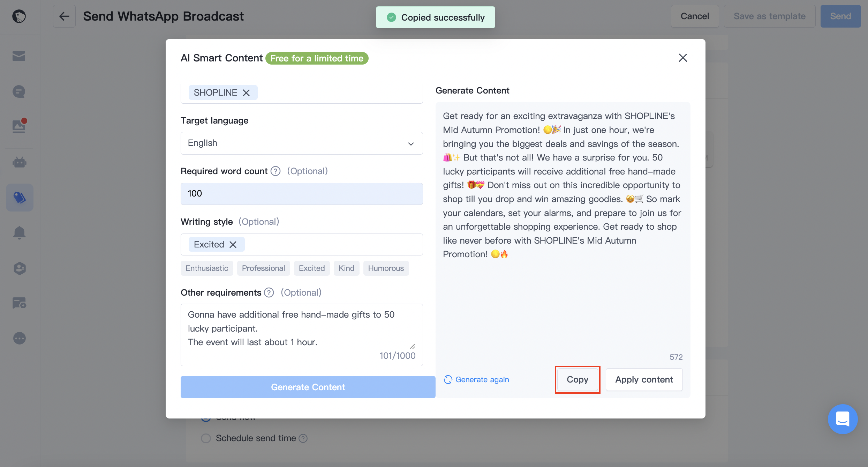The width and height of the screenshot is (868, 467).
Task: Open the mail icon in sidebar
Action: (x=19, y=56)
